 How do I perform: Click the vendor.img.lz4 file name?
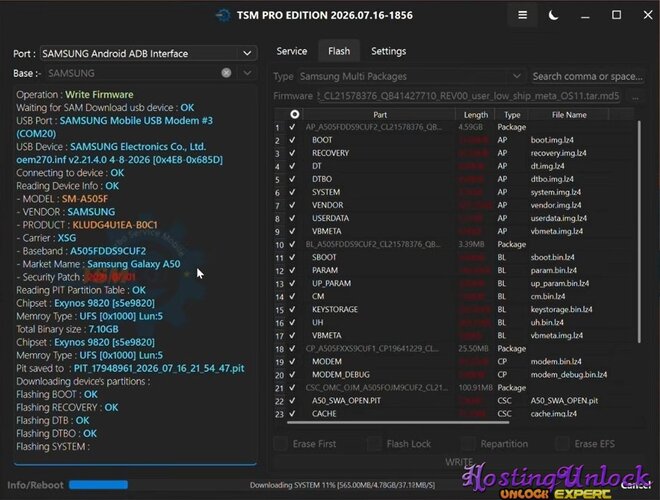[x=556, y=205]
